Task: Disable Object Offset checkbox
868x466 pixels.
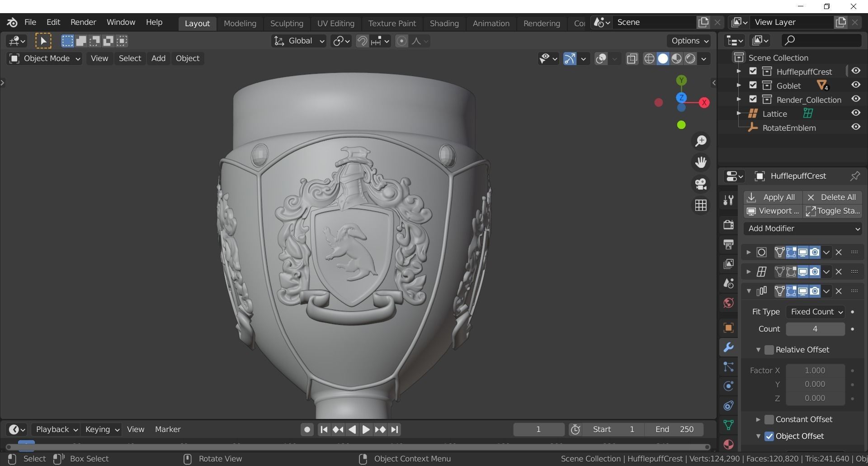Action: tap(769, 436)
